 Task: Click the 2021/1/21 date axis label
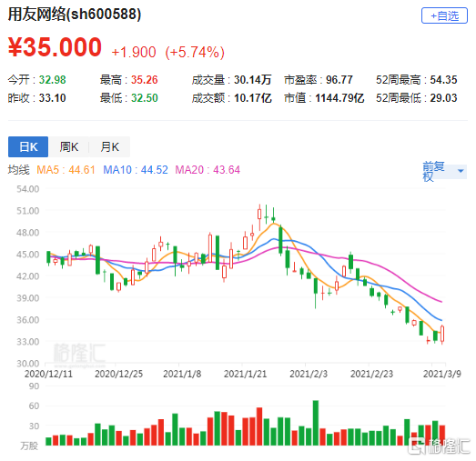tap(246, 374)
